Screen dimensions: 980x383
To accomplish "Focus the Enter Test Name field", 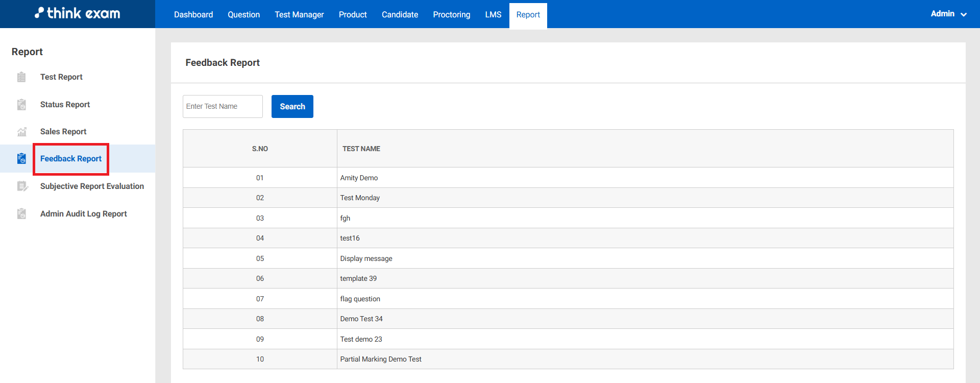I will [x=223, y=106].
